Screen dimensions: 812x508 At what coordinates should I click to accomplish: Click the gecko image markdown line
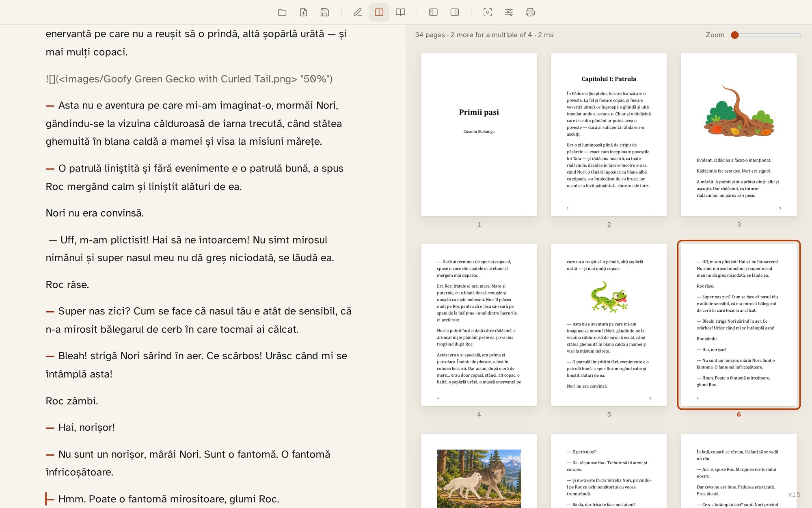coord(189,79)
